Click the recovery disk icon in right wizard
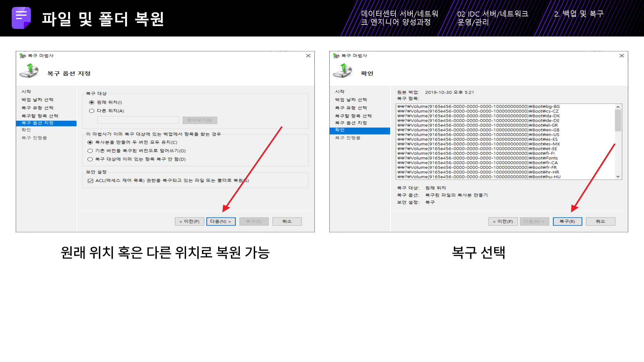644x362 pixels. (x=343, y=71)
